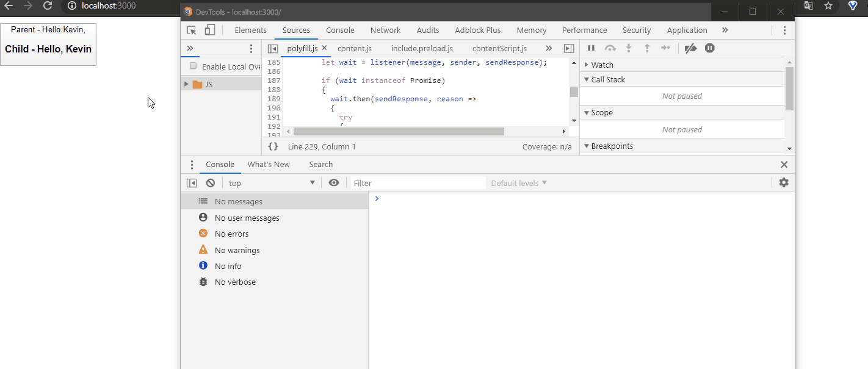
Task: Select No user messages filter
Action: tap(275, 218)
